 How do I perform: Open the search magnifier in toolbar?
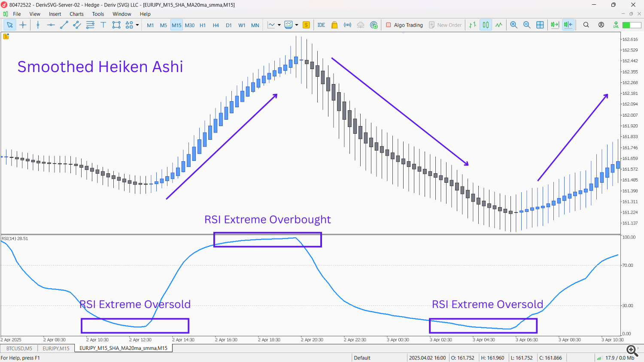586,25
